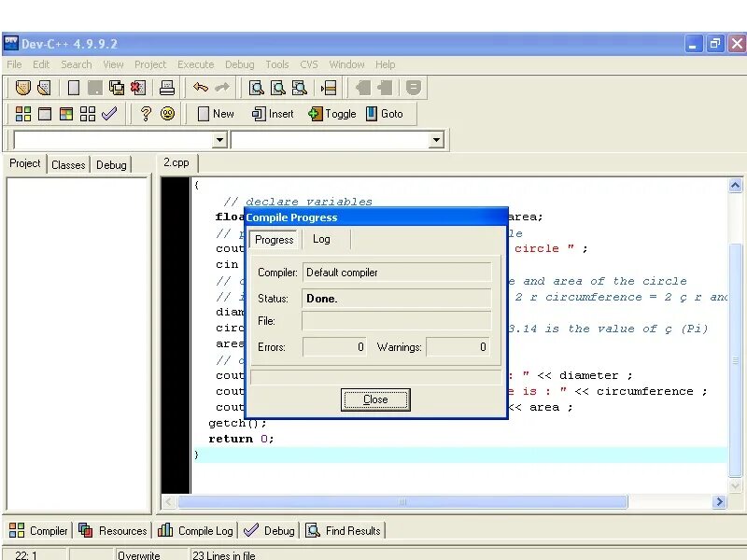Switch to the Project sidebar tab
This screenshot has width=747, height=560.
click(25, 163)
